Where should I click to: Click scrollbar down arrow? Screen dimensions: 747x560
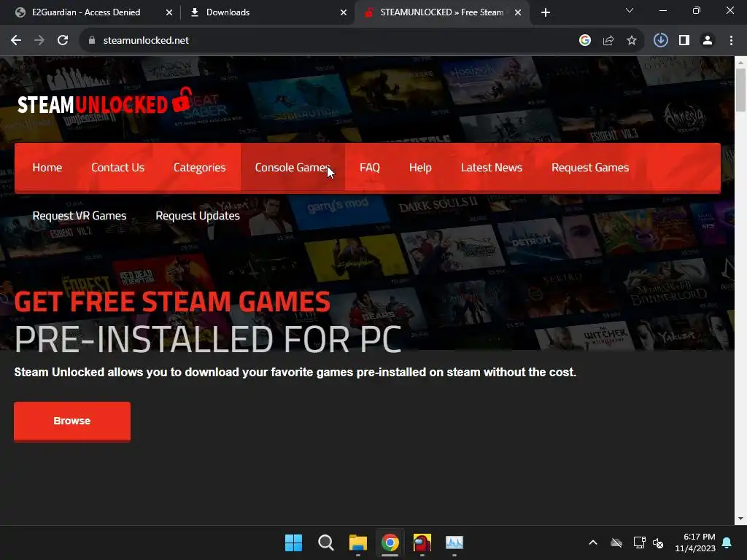tap(740, 518)
